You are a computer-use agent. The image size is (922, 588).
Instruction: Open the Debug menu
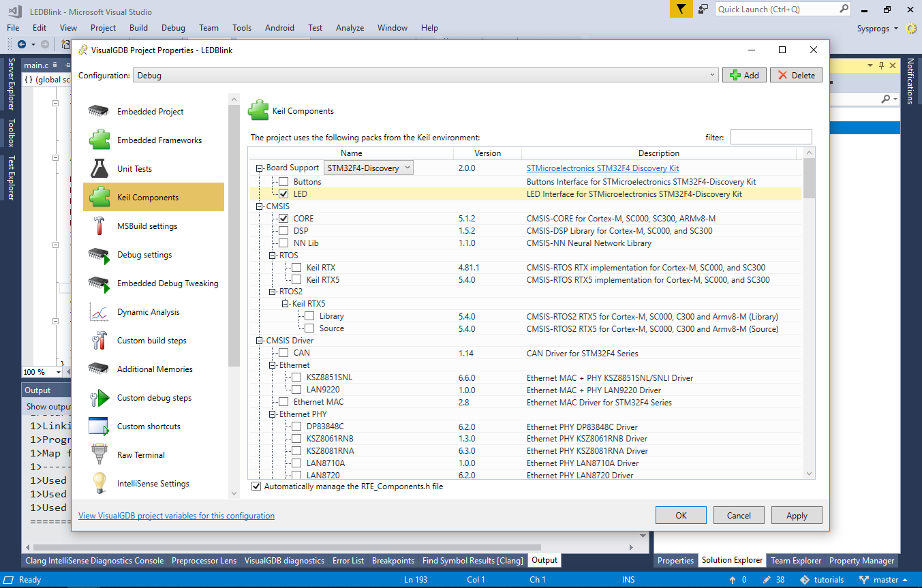pos(173,28)
